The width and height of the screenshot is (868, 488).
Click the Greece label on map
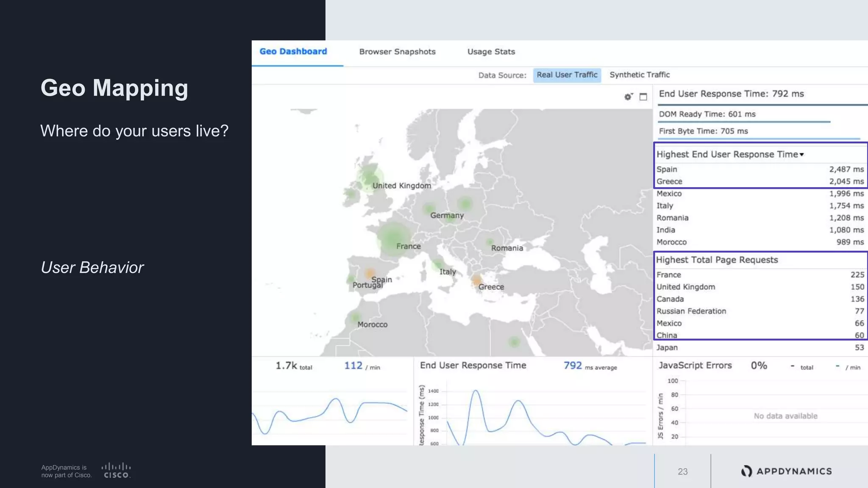click(491, 287)
